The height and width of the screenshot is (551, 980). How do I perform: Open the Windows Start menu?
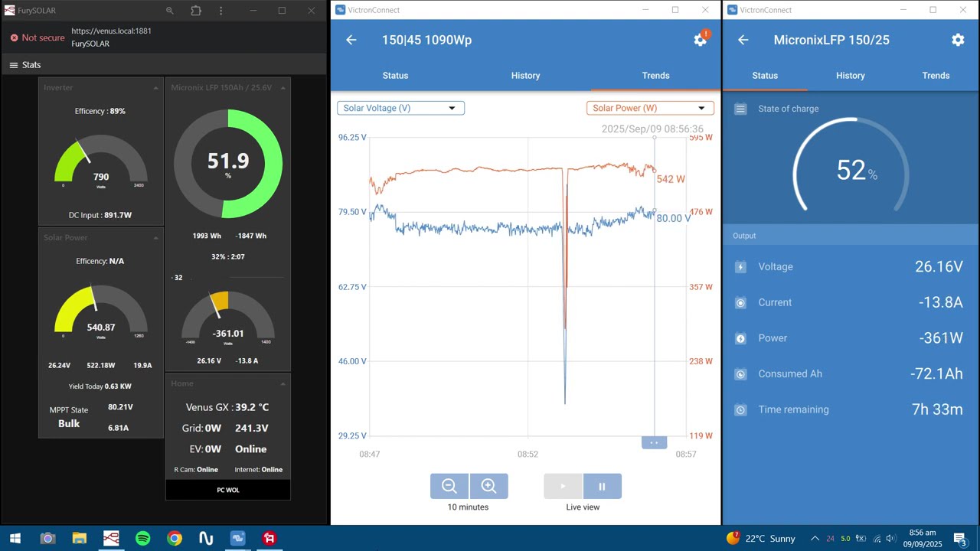point(15,539)
